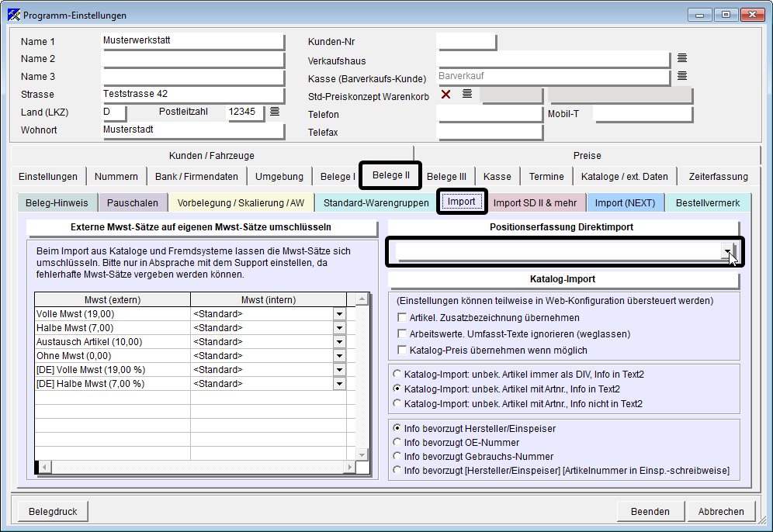Open the Kasse tab
Screen dimensions: 773x532
tap(497, 176)
